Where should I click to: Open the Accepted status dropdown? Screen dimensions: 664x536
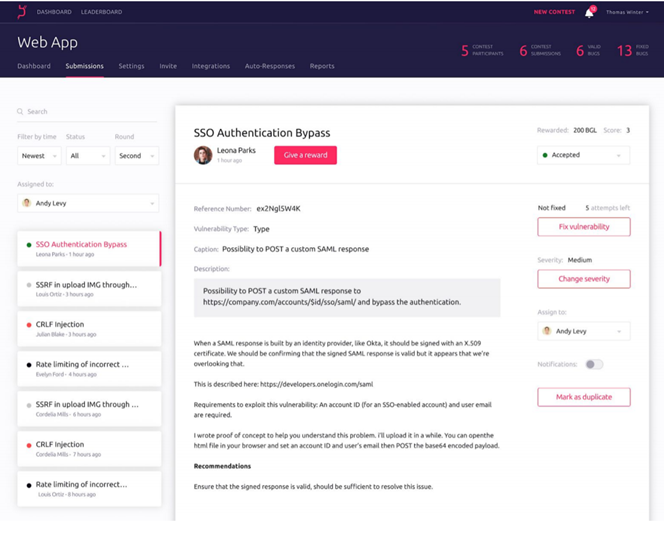tap(584, 155)
